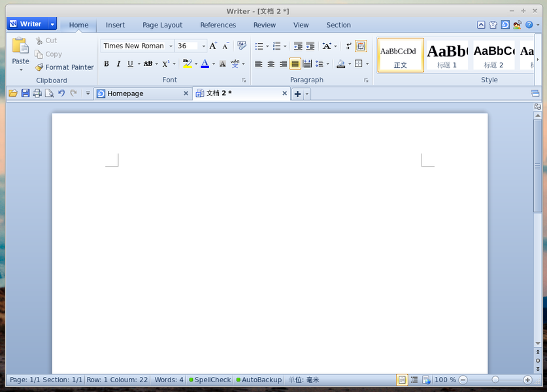Expand the font size 36 dropdown
The image size is (547, 392).
click(203, 46)
